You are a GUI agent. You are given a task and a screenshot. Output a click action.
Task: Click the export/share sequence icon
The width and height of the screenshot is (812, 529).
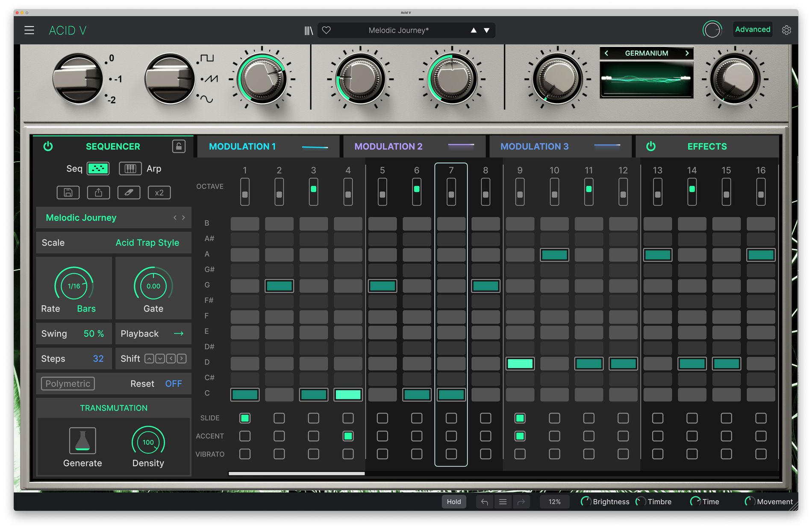(x=98, y=192)
